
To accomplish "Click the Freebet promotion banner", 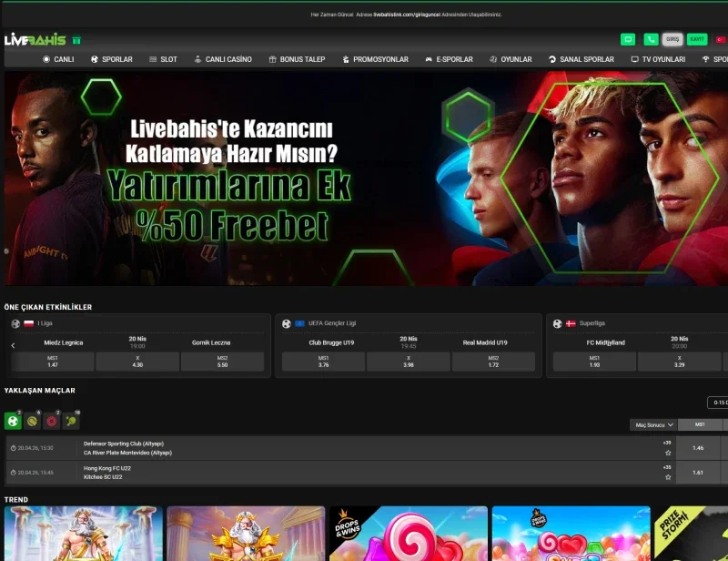I will click(366, 178).
